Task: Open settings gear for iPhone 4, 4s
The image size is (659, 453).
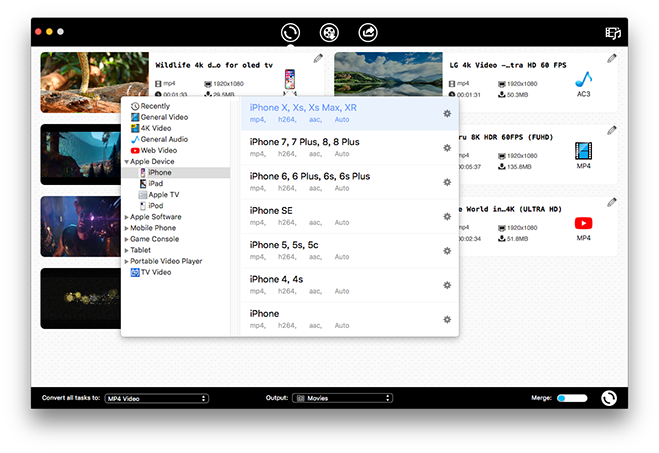Action: pos(447,285)
